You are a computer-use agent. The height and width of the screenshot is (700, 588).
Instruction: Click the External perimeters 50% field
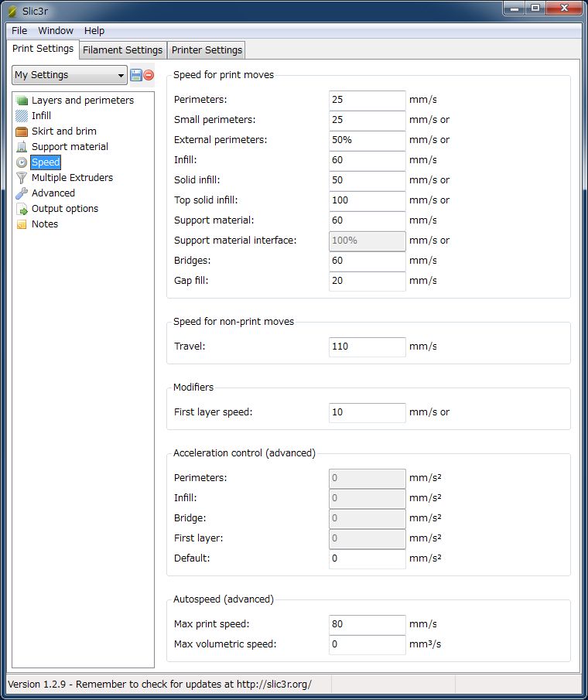tap(367, 140)
